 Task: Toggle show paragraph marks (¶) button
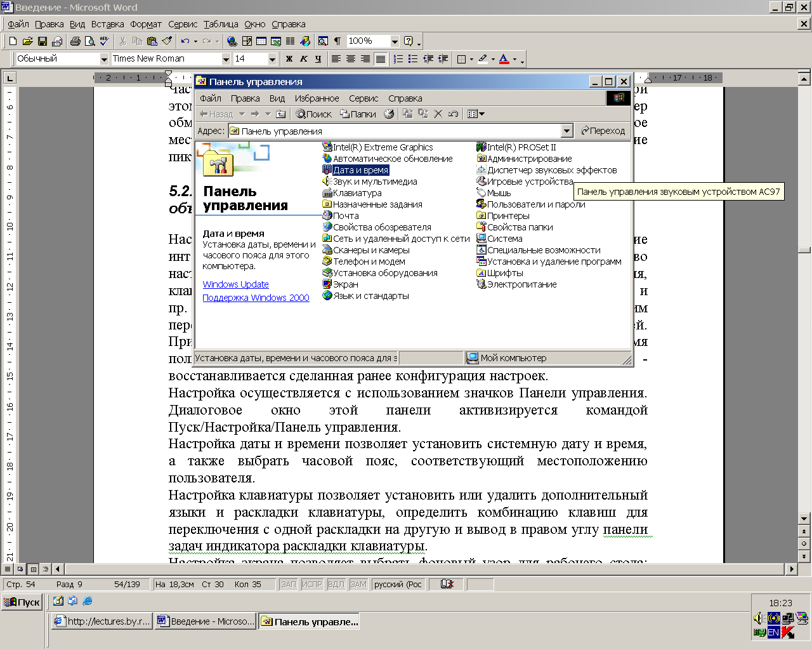pyautogui.click(x=337, y=41)
